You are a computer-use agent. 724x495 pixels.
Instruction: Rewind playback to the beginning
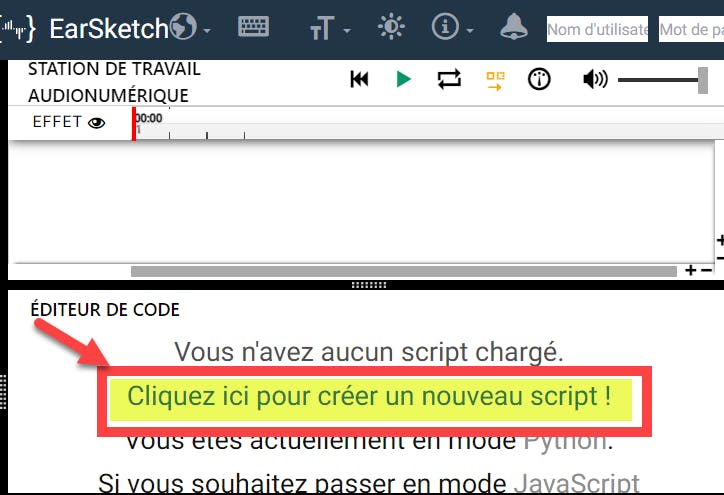coord(359,79)
